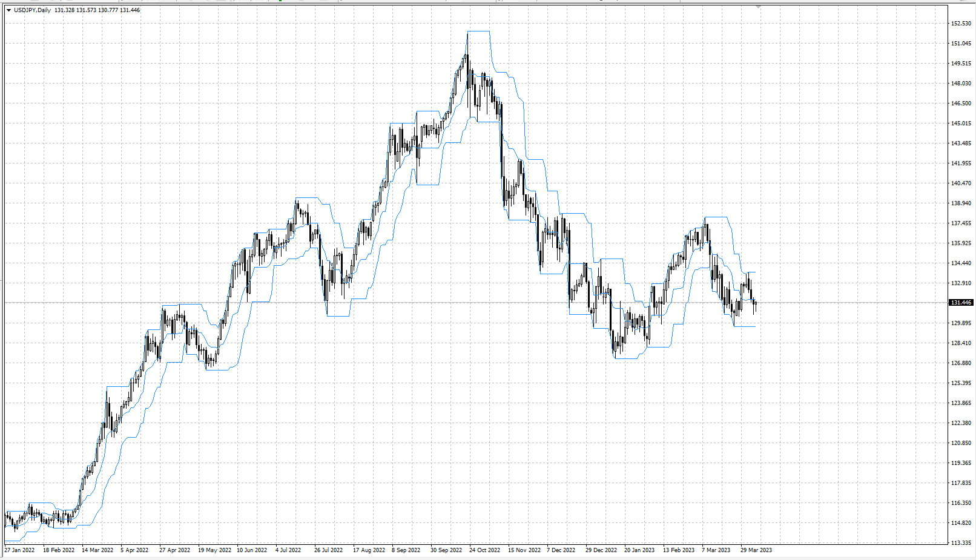This screenshot has width=976, height=560.
Task: Select the 27 Jan 2022 date label
Action: pyautogui.click(x=19, y=550)
